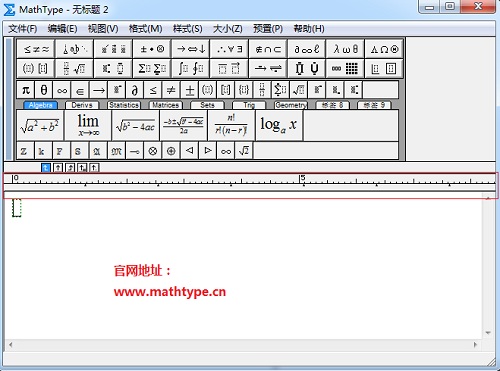This screenshot has height=371, width=500.
Task: Insert the circled plus symbol
Action: point(171,151)
